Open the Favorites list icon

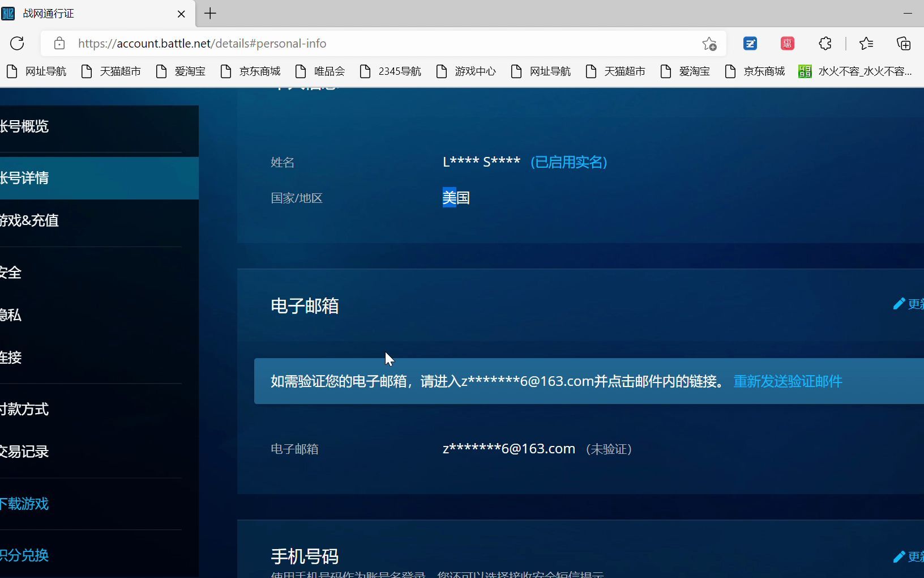click(x=866, y=43)
